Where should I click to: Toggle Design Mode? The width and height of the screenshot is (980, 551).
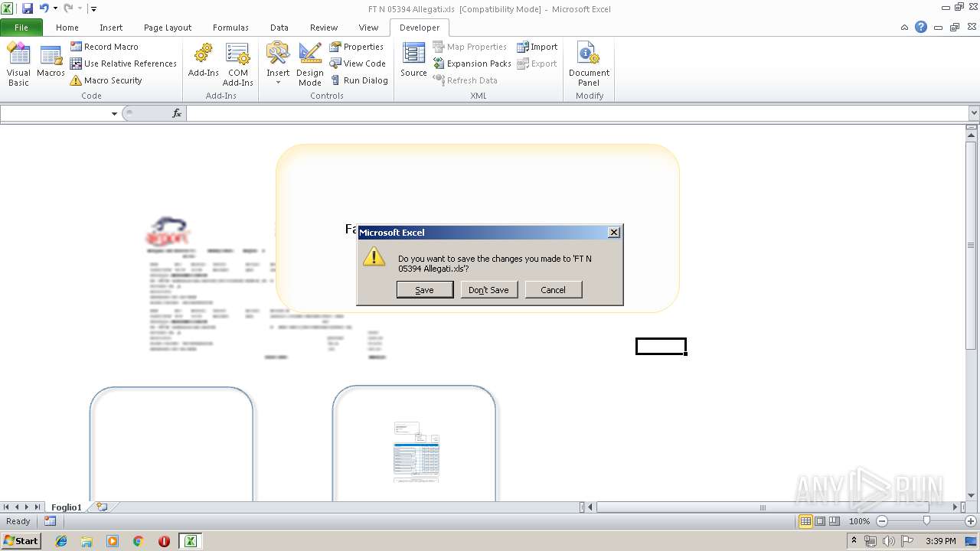point(310,64)
